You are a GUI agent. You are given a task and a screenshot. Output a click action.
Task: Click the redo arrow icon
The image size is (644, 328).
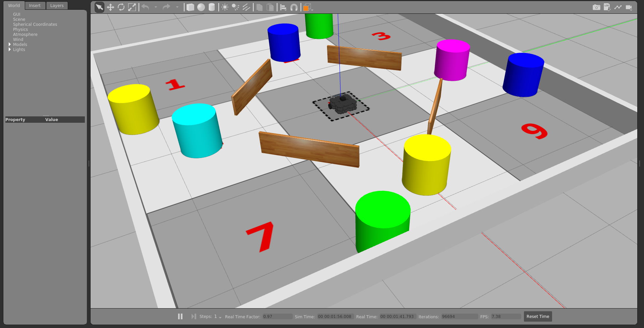[166, 7]
